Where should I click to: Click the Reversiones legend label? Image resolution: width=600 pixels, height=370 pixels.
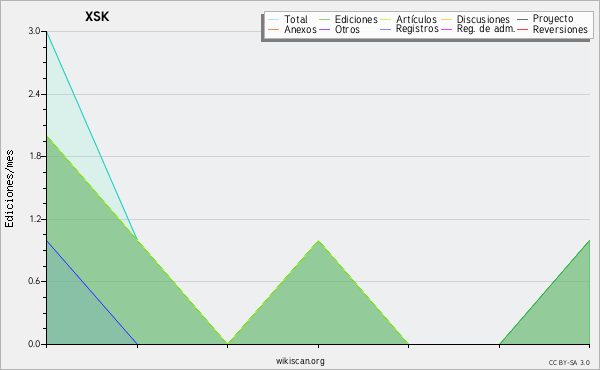point(560,29)
